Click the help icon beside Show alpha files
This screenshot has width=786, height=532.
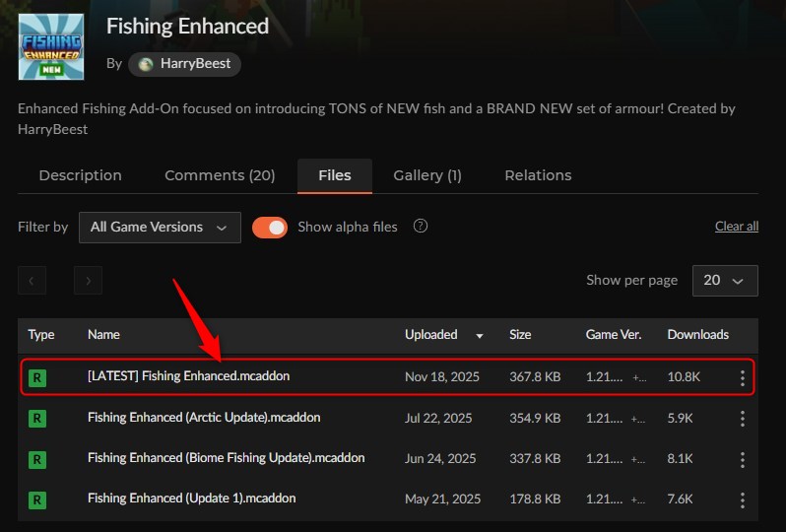coord(420,227)
